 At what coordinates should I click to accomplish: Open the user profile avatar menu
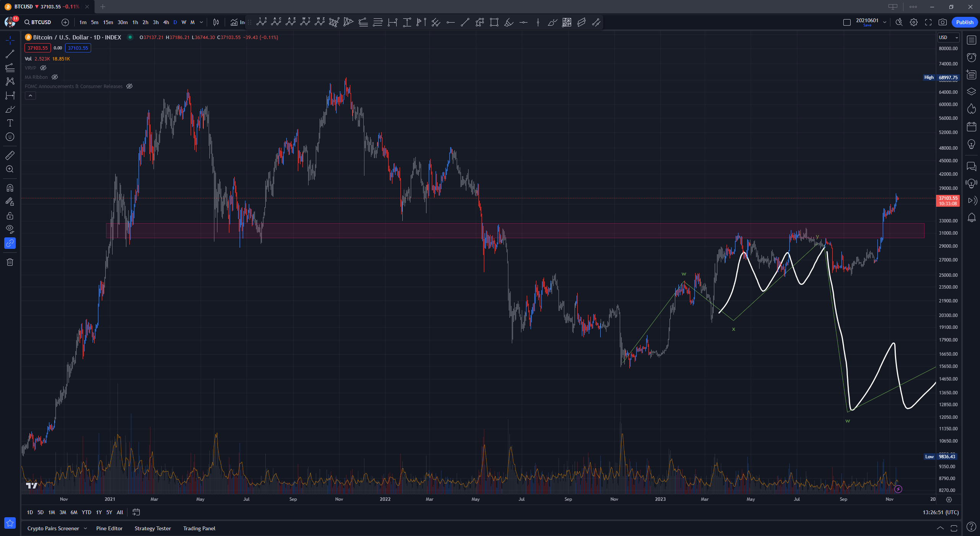[x=10, y=22]
